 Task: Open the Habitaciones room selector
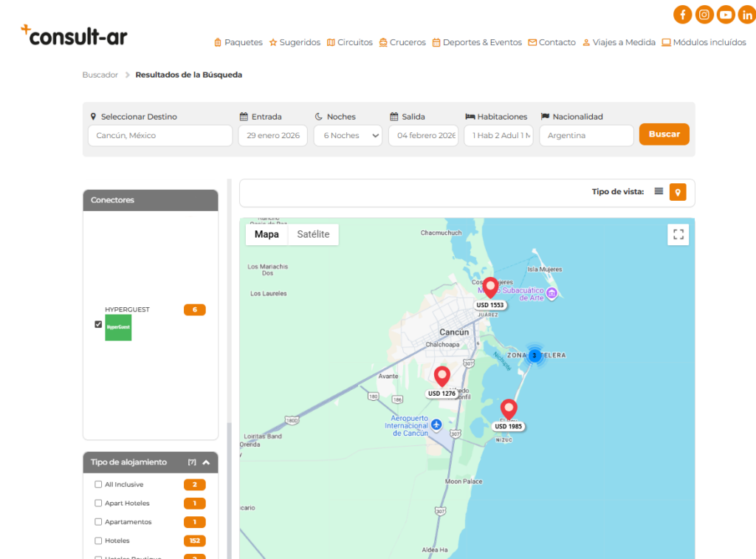[498, 136]
